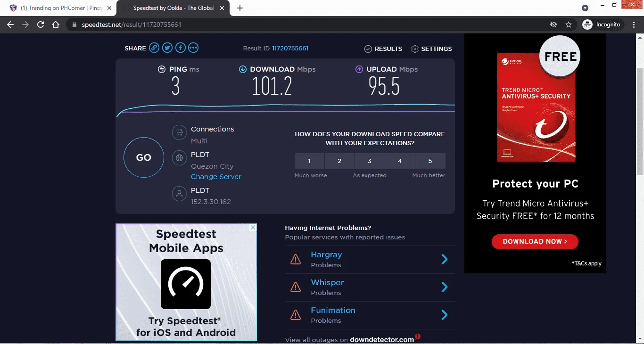The width and height of the screenshot is (644, 344).
Task: Open the Speedtest Mobile Apps ad banner
Action: coord(186,282)
